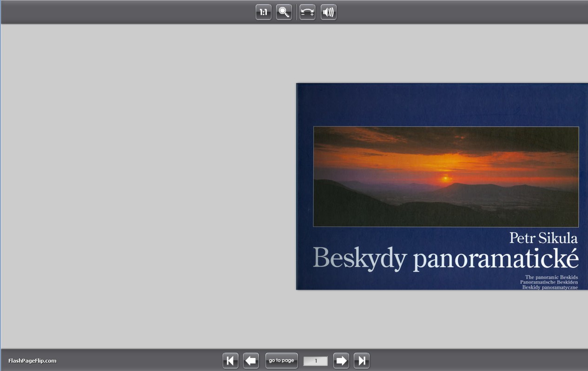Screen dimensions: 588x371
Task: Click the 'go to page' button
Action: (x=282, y=361)
